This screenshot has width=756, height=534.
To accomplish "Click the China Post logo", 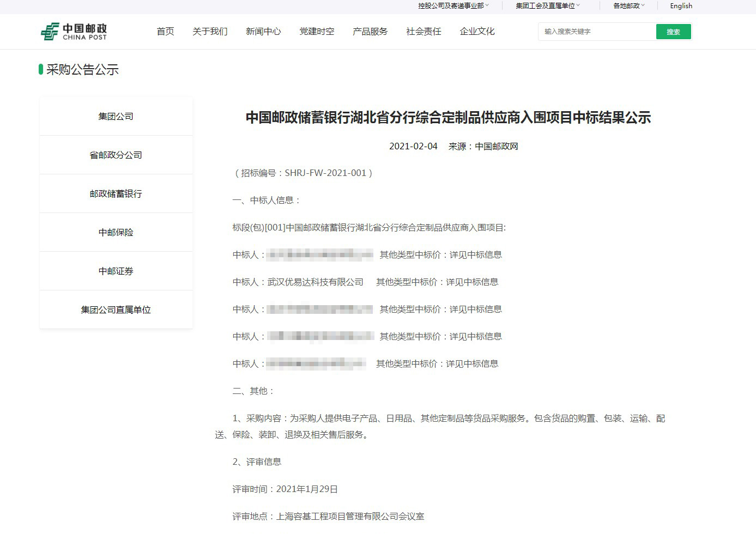I will click(x=74, y=32).
